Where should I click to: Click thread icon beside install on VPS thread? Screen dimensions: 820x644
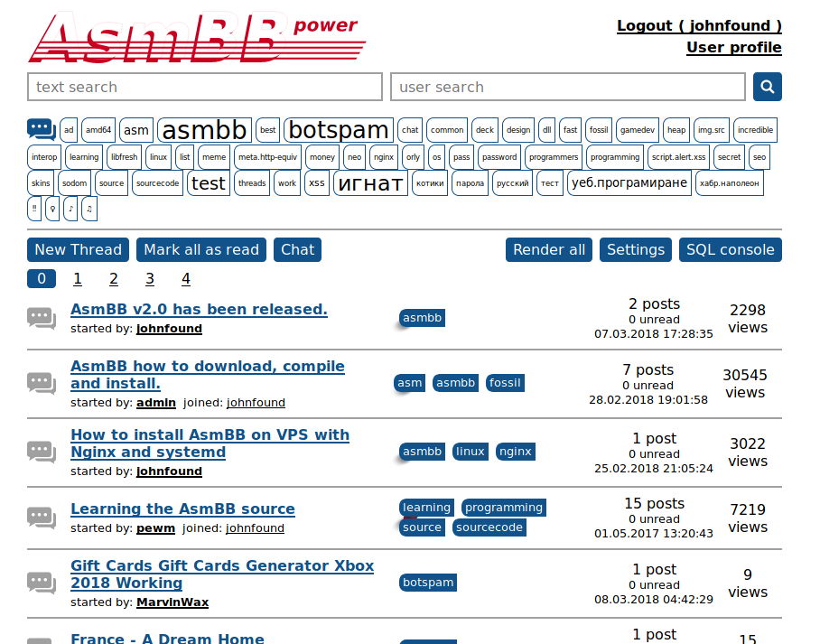(x=42, y=452)
